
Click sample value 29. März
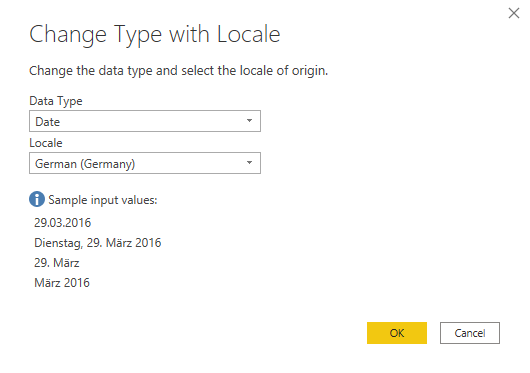56,263
